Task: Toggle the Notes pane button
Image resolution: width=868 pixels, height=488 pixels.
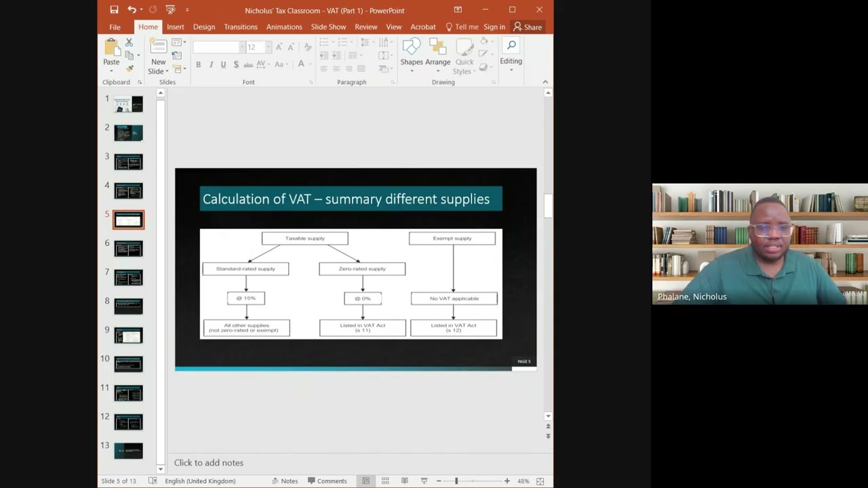Action: pos(285,481)
